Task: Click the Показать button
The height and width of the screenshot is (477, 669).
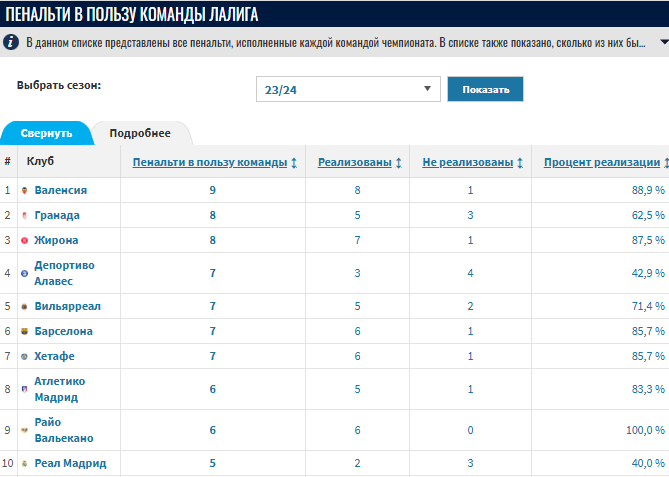Action: (486, 89)
